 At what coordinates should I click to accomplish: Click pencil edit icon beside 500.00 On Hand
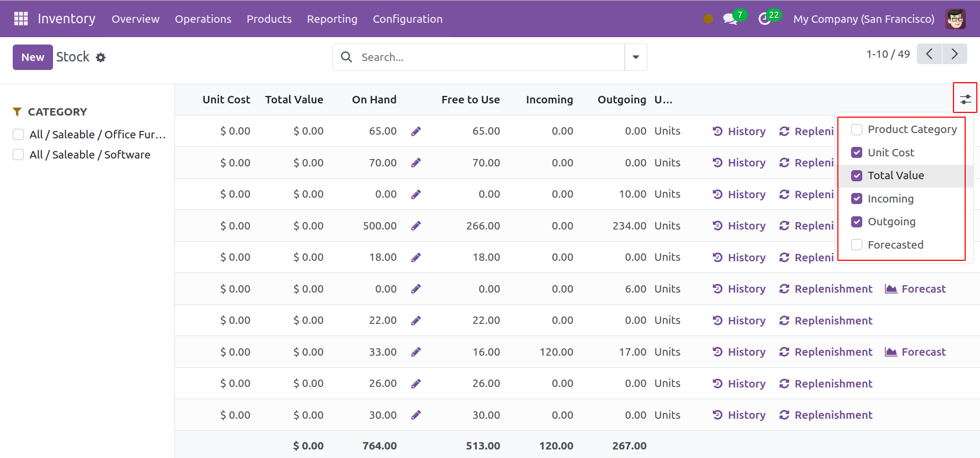(416, 226)
